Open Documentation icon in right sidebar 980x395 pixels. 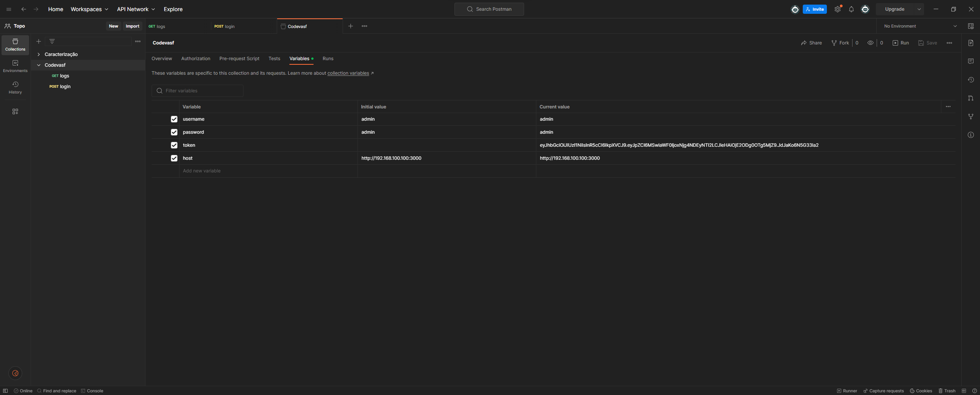[x=971, y=43]
